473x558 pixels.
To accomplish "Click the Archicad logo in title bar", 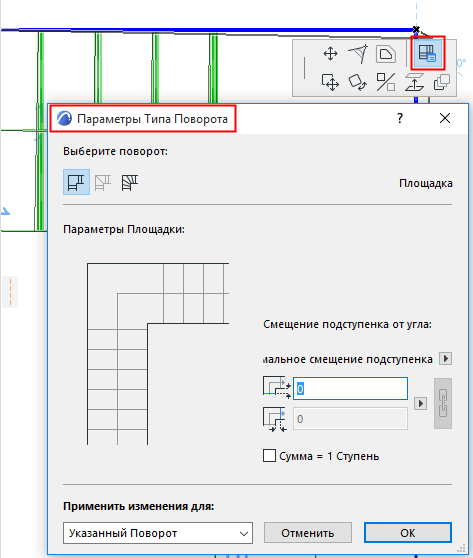I will (x=64, y=119).
